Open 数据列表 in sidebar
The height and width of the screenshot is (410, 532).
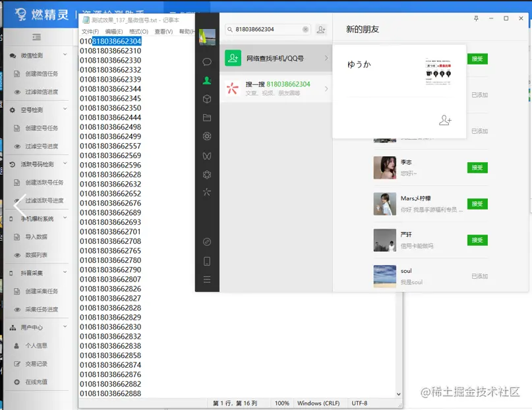click(x=37, y=255)
